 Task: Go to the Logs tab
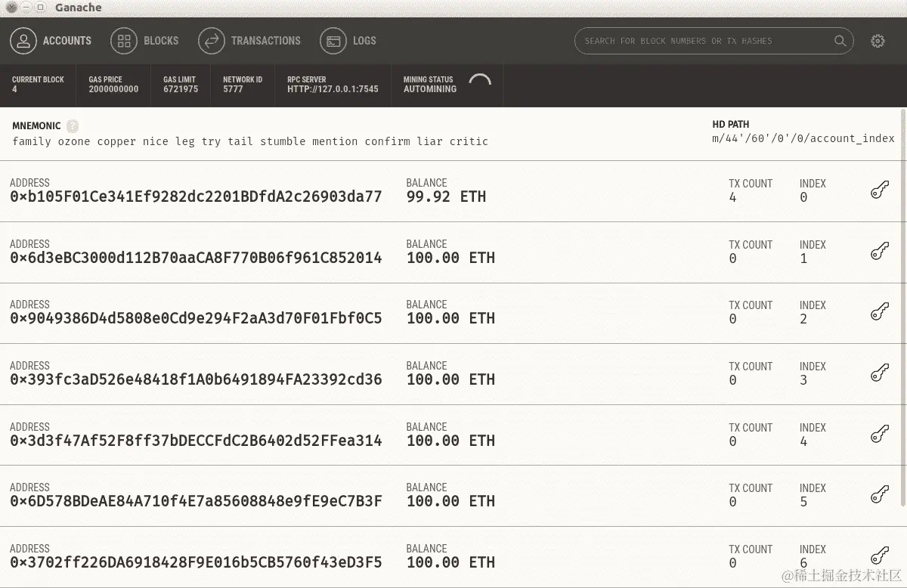pyautogui.click(x=348, y=41)
